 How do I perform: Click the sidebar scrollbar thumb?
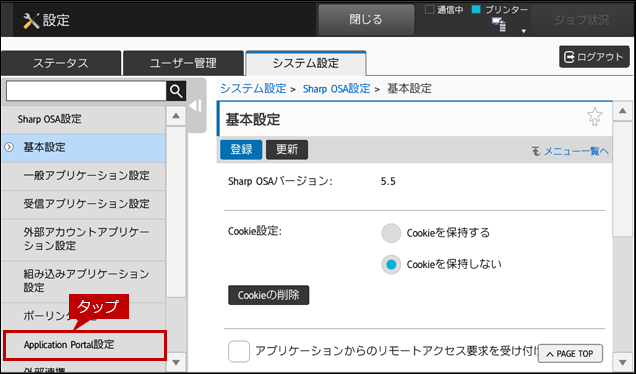pyautogui.click(x=176, y=213)
